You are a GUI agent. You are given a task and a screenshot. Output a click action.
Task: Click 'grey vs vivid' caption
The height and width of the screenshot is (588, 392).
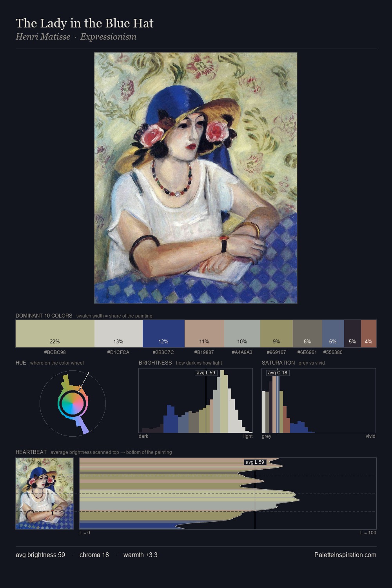pos(312,363)
